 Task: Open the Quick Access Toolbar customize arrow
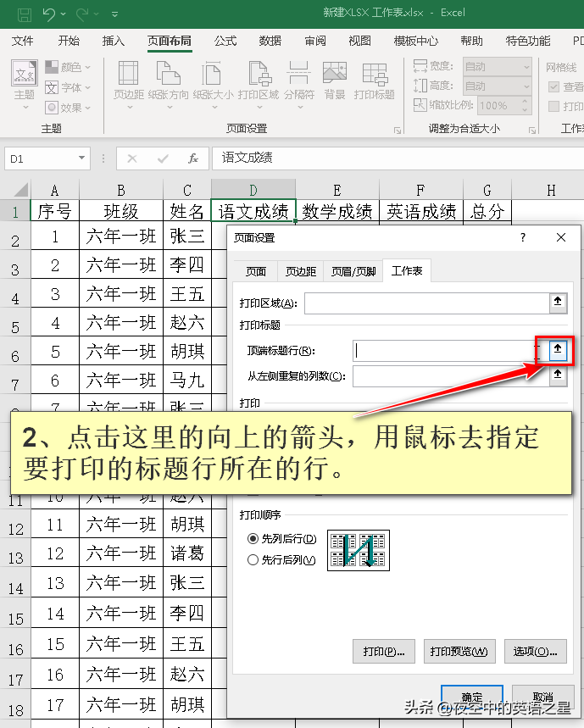114,14
